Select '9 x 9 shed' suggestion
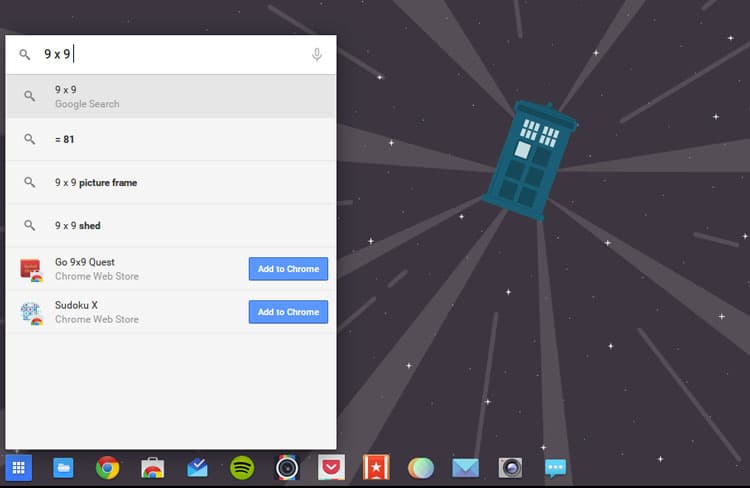This screenshot has height=488, width=750. (x=170, y=225)
